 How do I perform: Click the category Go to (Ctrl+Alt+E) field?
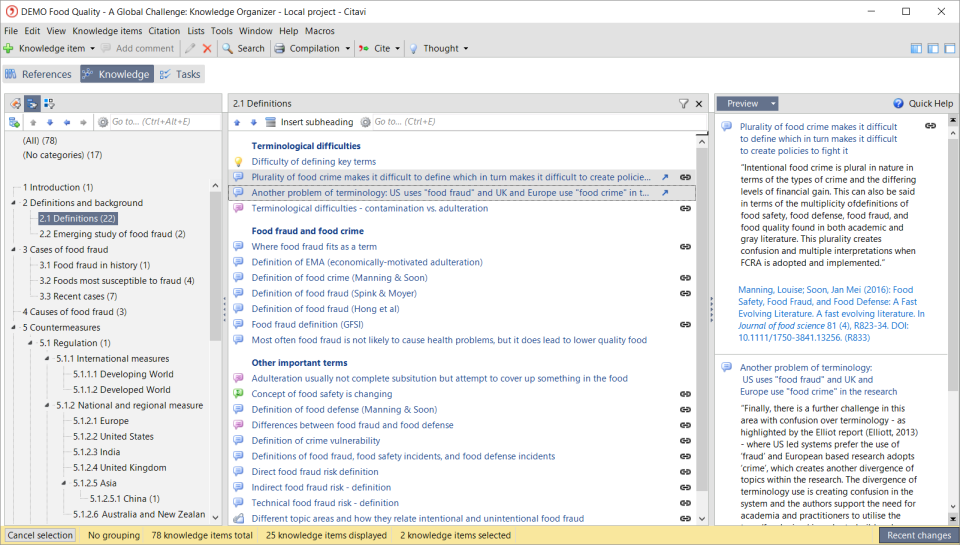click(164, 122)
